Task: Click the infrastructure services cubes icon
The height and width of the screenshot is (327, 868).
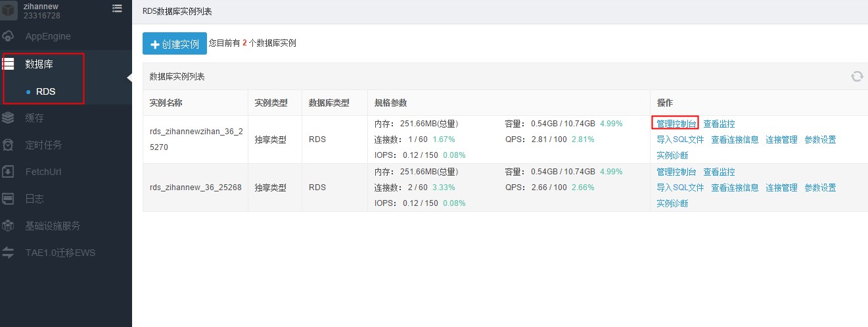Action: 9,226
